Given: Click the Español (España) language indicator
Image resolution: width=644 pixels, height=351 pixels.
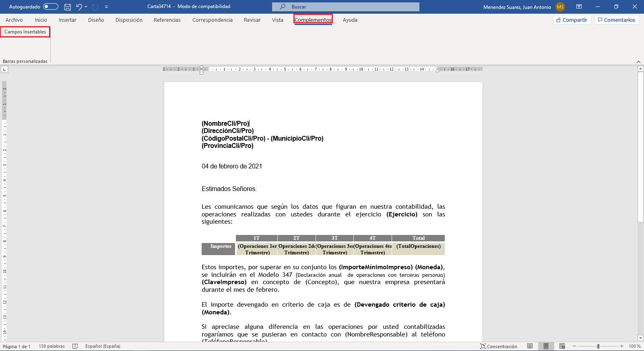Looking at the screenshot, I should coord(103,346).
